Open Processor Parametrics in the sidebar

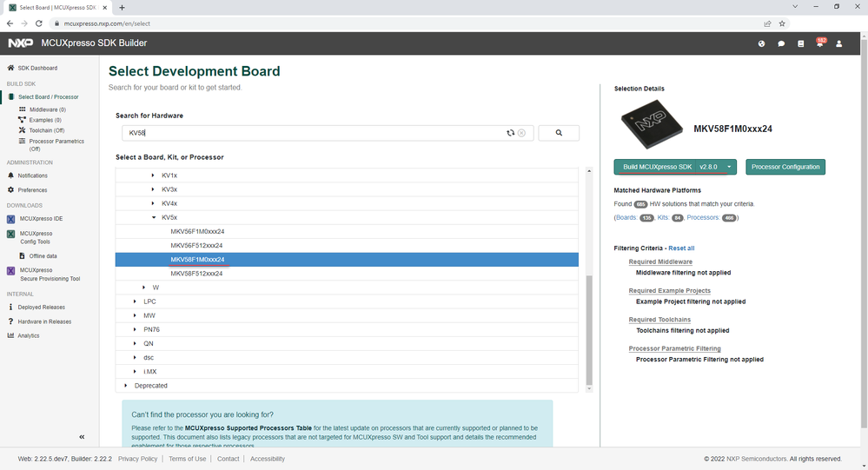(x=56, y=141)
